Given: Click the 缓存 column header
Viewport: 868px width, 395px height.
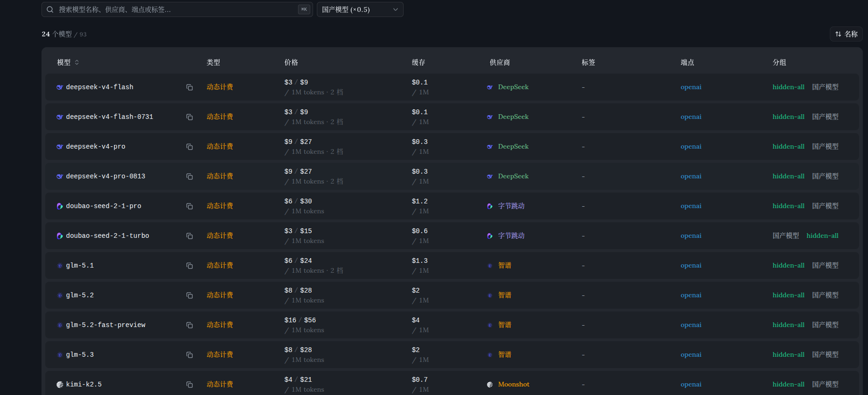Looking at the screenshot, I should click(x=419, y=62).
